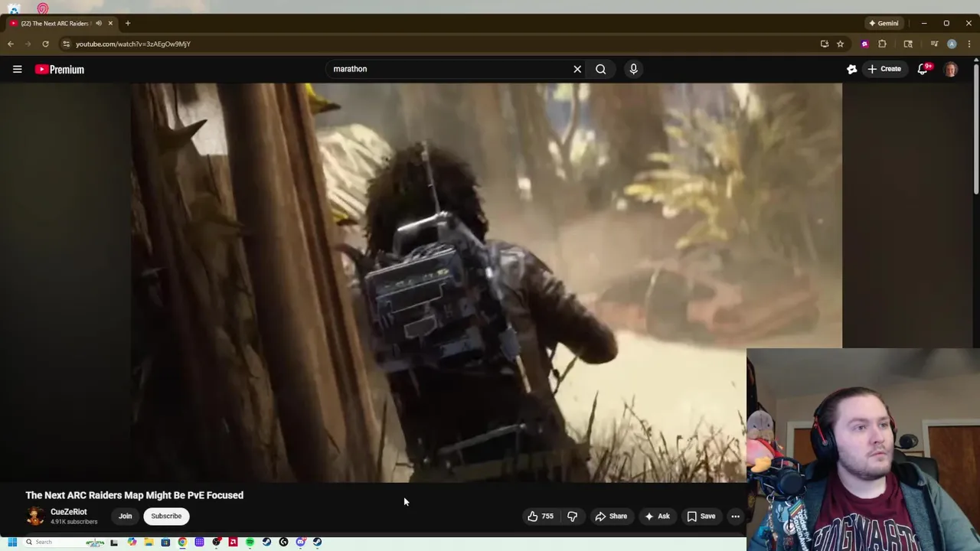The image size is (980, 551).
Task: Open more actions three-dot menu
Action: [735, 516]
